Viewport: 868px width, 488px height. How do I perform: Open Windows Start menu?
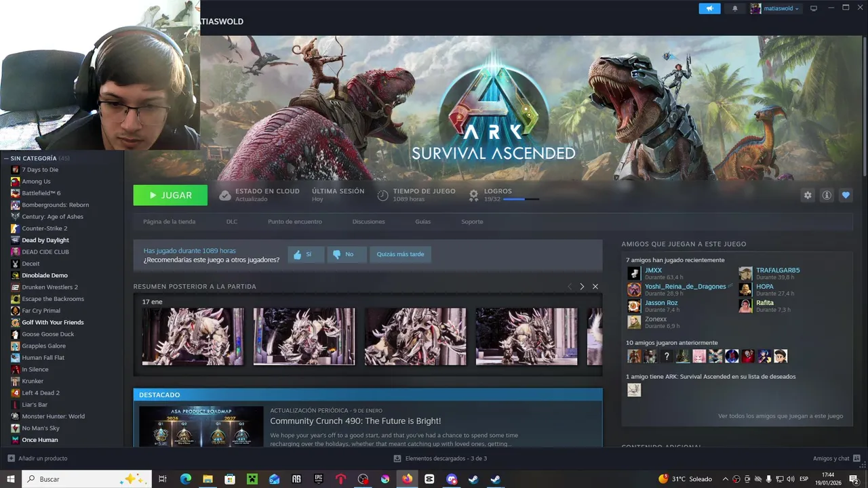coord(10,479)
